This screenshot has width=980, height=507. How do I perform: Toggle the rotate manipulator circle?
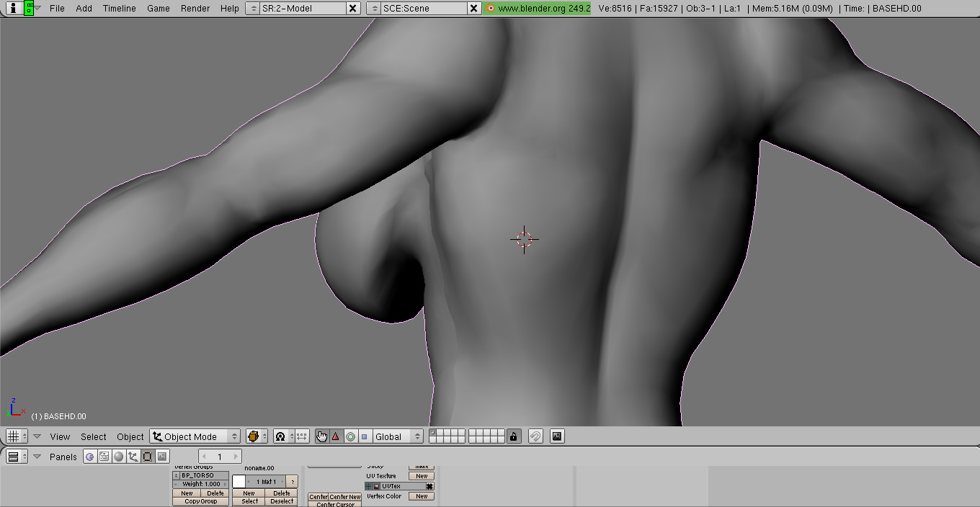click(x=350, y=436)
